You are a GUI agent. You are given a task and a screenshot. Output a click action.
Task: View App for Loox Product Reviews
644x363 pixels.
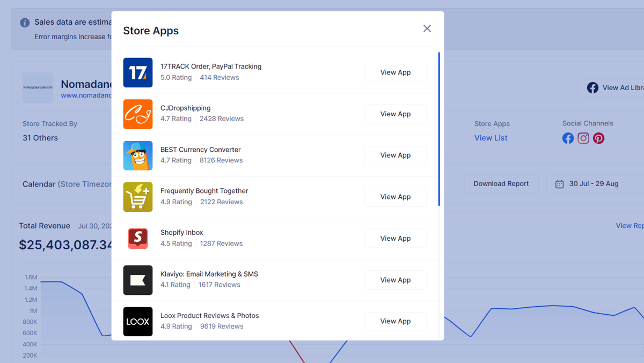tap(396, 321)
